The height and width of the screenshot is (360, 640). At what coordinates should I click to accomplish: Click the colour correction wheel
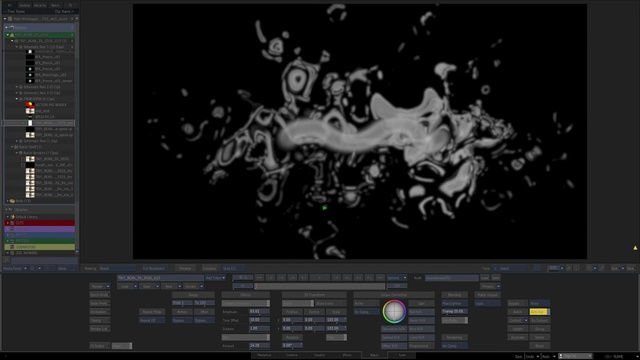point(394,311)
